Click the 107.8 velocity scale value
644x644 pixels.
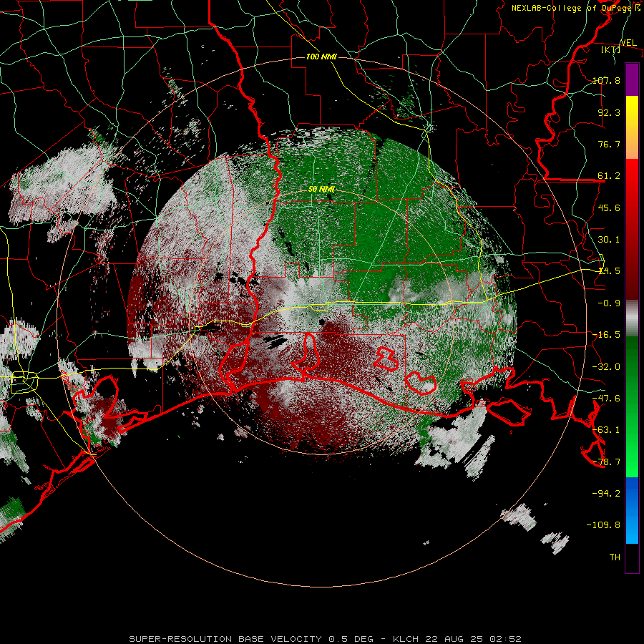pyautogui.click(x=606, y=80)
